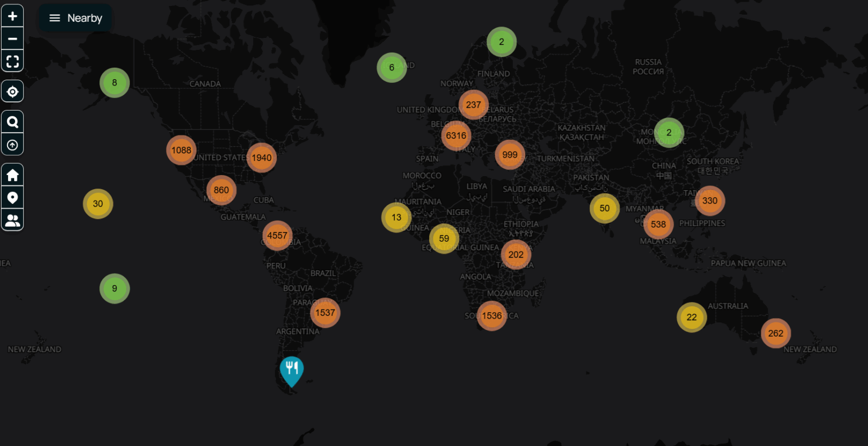Toggle fullscreen map view
This screenshot has width=868, height=446.
pyautogui.click(x=12, y=61)
